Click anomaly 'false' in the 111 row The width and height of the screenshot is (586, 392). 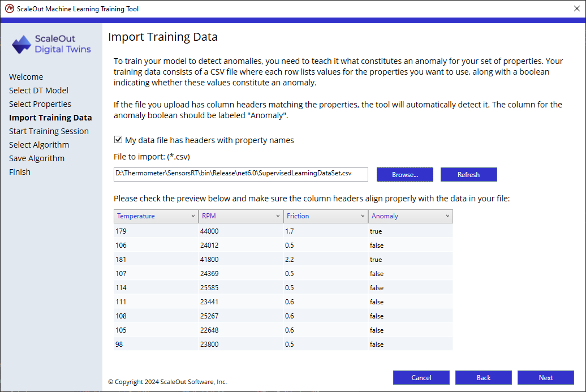[x=410, y=302]
